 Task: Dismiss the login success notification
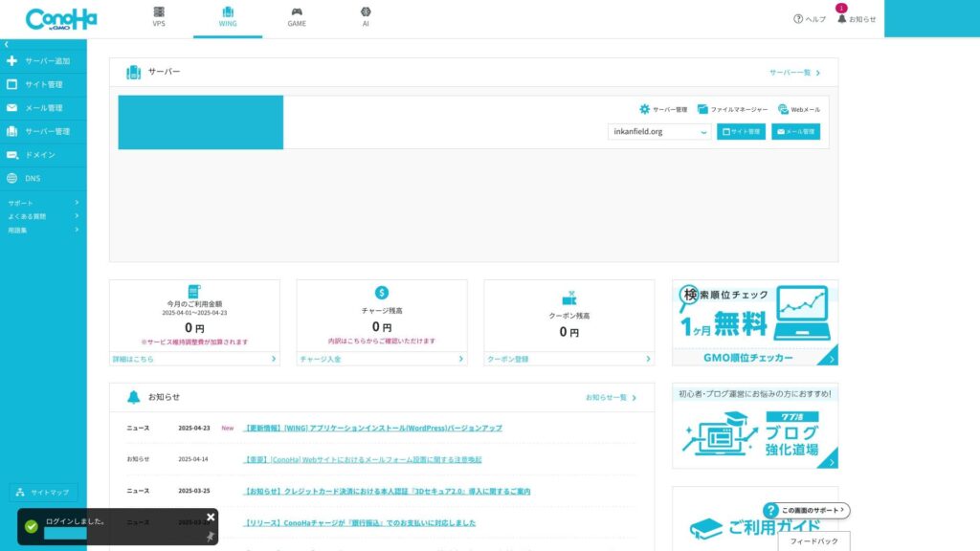coord(211,517)
